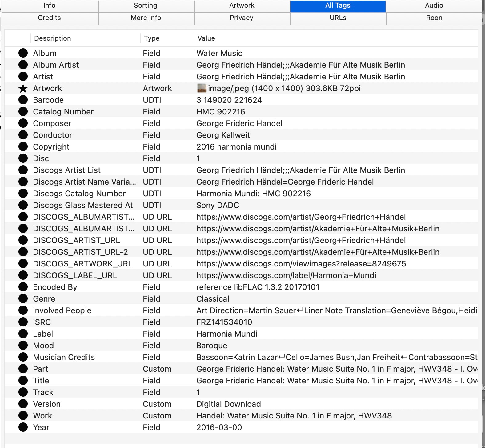Sort by the Description column header
This screenshot has width=485, height=448.
click(x=53, y=38)
